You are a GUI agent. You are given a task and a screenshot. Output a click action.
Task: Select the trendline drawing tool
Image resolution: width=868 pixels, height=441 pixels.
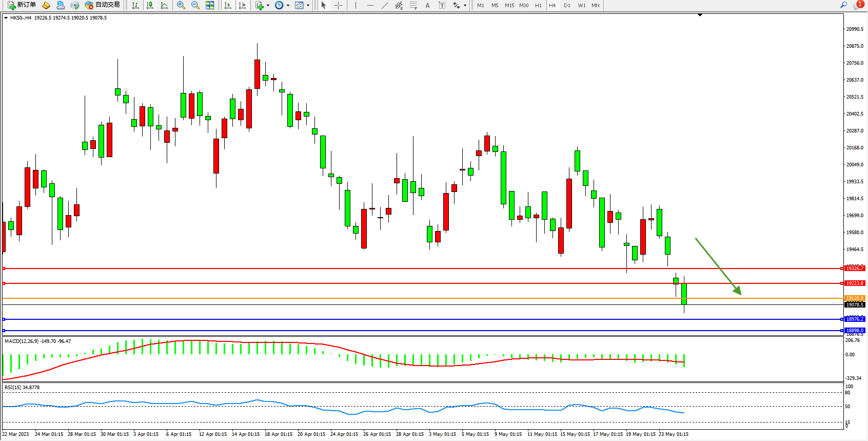tap(385, 5)
